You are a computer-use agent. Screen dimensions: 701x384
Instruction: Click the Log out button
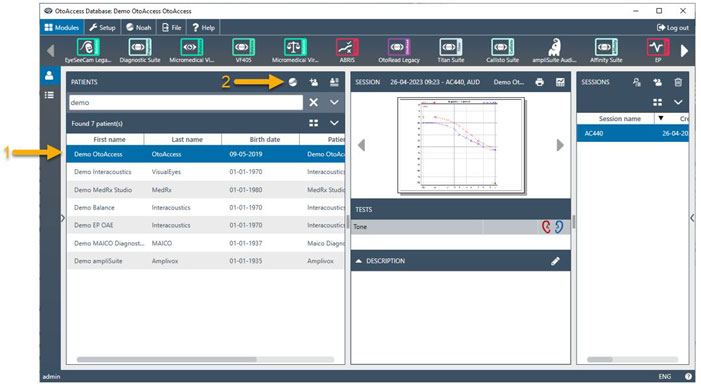click(672, 28)
